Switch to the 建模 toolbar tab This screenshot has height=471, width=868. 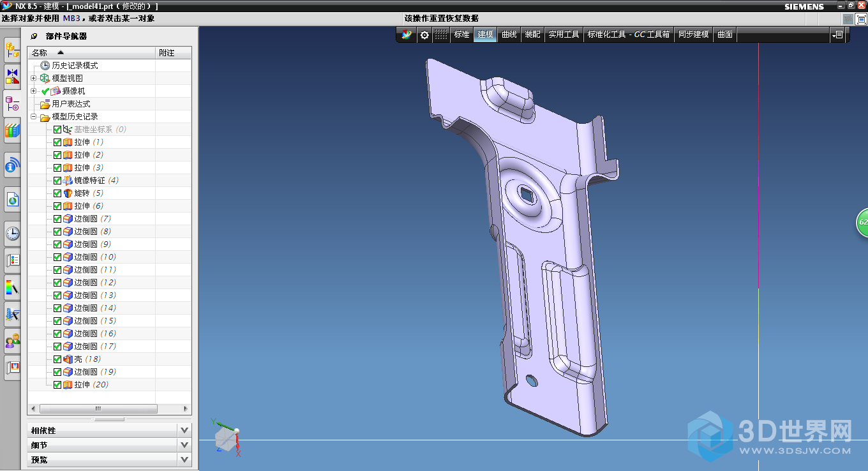pyautogui.click(x=485, y=34)
